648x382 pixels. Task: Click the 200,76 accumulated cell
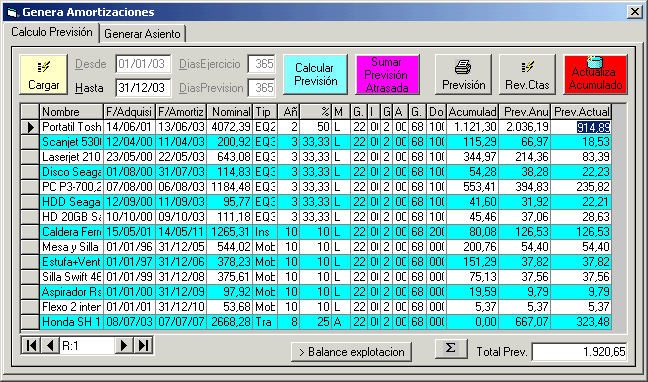pos(472,247)
